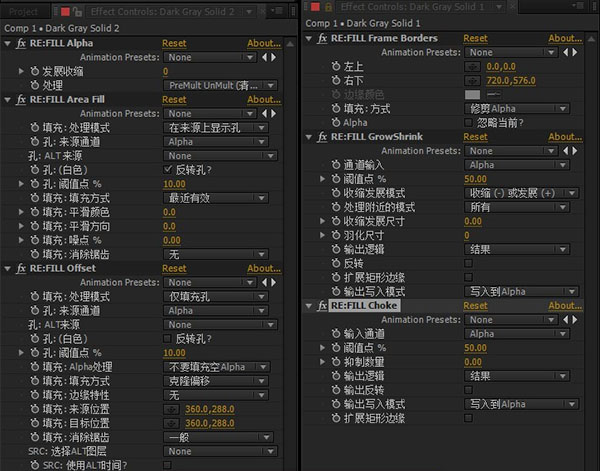The height and width of the screenshot is (471, 600).
Task: Toggle fx icon of RE:FILL Alpha effect
Action: (21, 43)
